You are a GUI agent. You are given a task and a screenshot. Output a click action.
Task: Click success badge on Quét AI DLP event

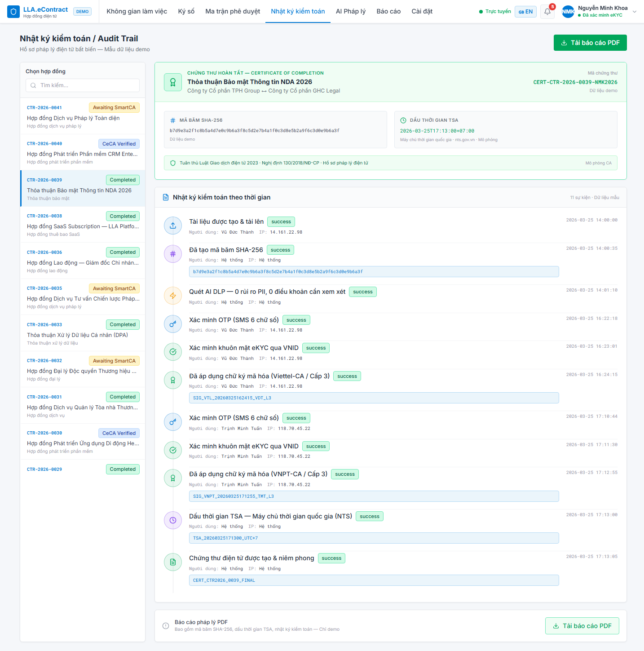[363, 292]
